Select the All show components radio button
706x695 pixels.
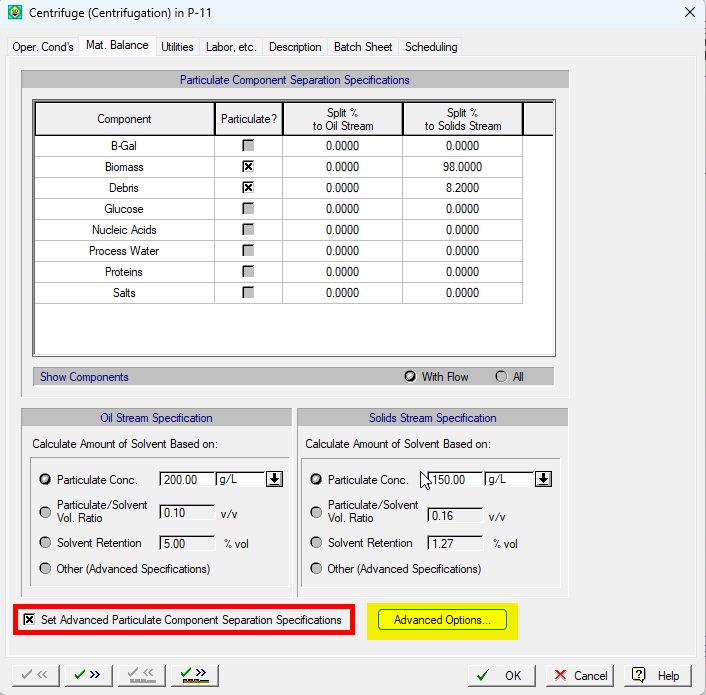coord(501,376)
